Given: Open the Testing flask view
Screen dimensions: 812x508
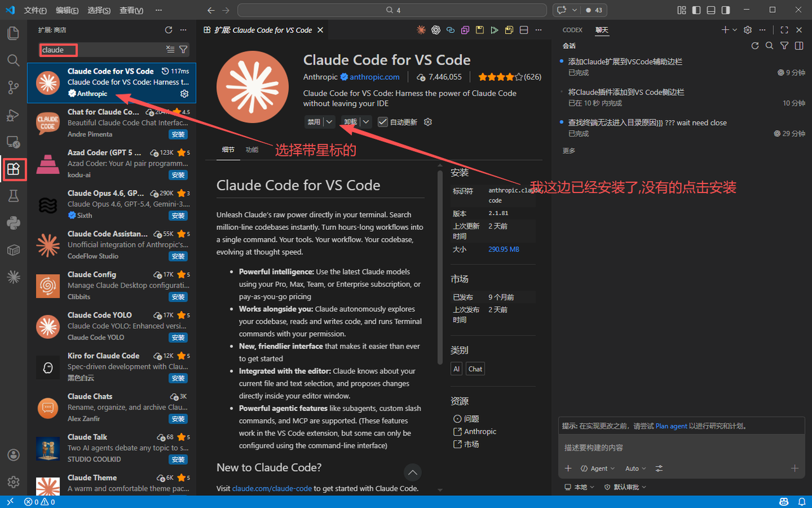Looking at the screenshot, I should click(13, 196).
